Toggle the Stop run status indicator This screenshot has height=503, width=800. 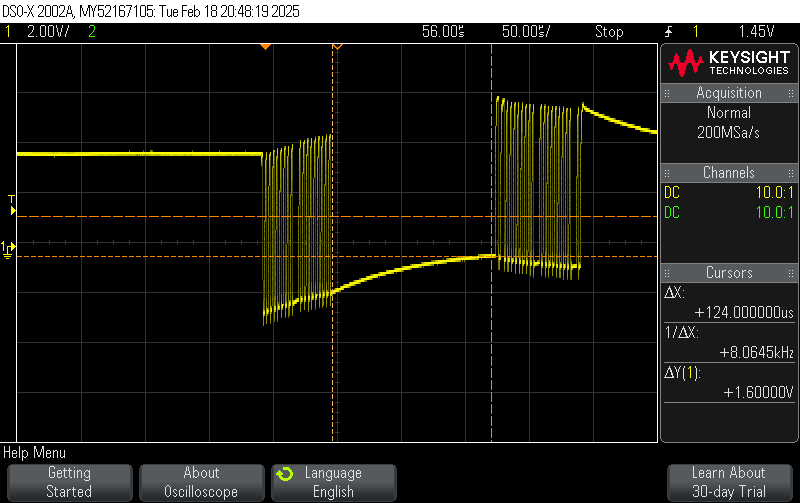click(609, 32)
